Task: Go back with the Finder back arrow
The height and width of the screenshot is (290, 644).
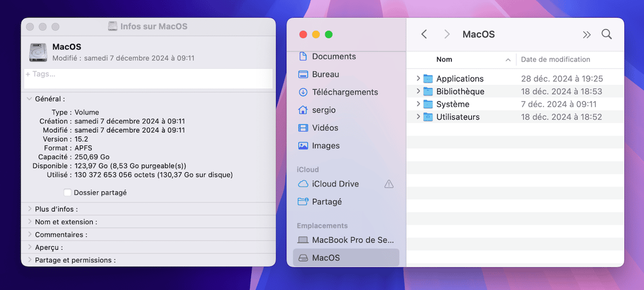Action: pyautogui.click(x=424, y=34)
